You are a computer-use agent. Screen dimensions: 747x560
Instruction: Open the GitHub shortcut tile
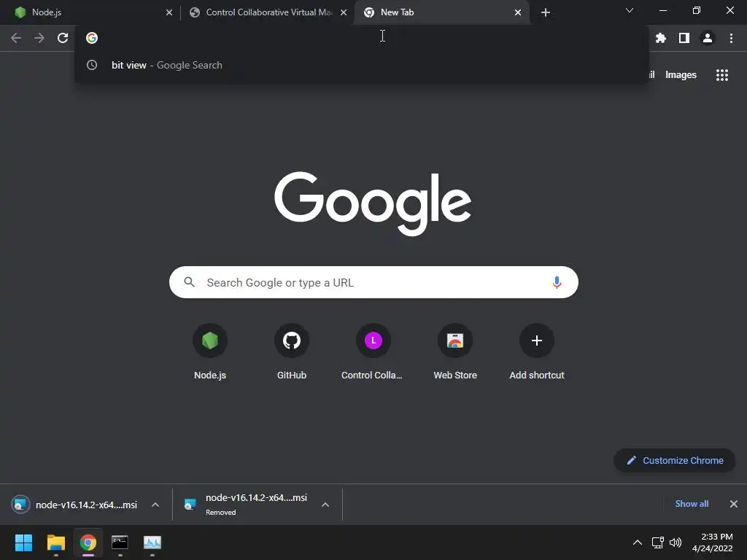292,351
